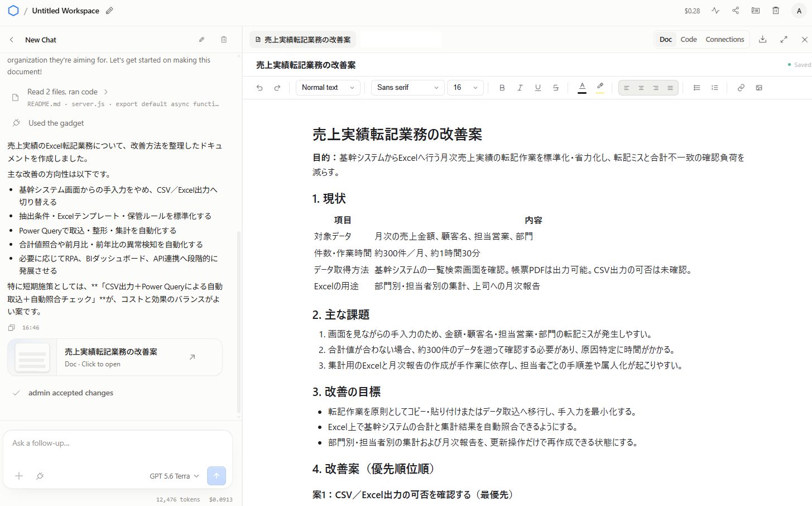Delete chat with trash icon
This screenshot has height=506, width=812.
pos(224,40)
